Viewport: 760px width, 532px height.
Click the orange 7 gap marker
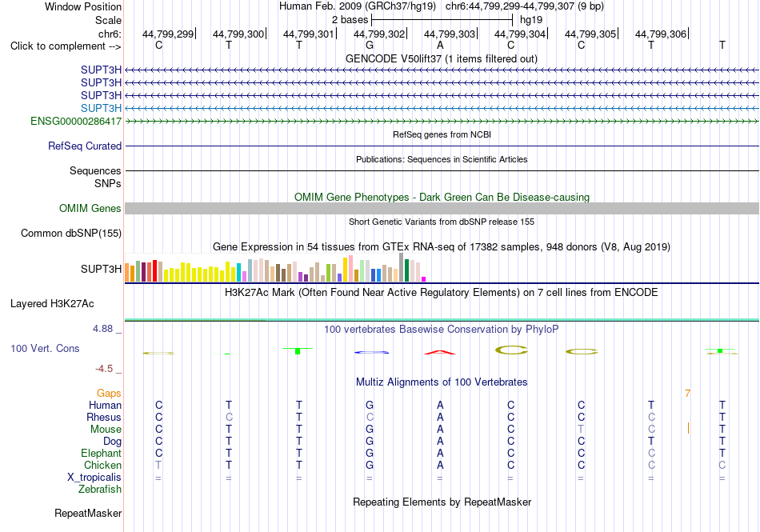pos(687,394)
